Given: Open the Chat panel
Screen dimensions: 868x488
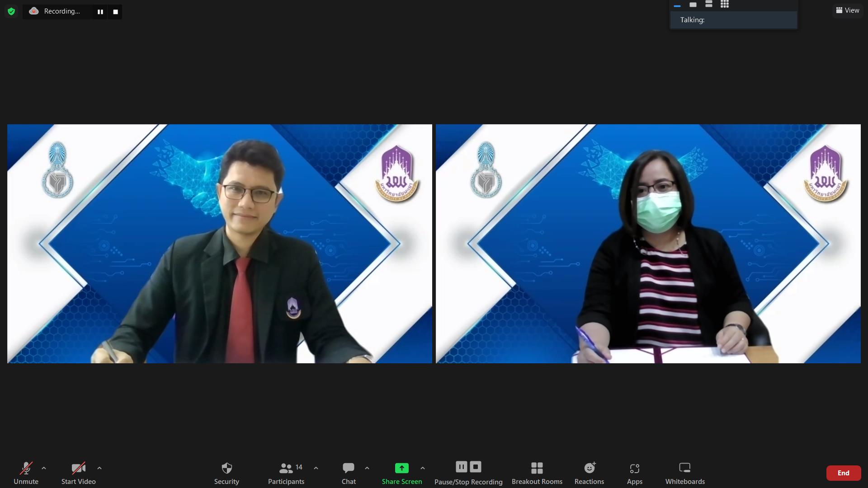Looking at the screenshot, I should coord(349,473).
